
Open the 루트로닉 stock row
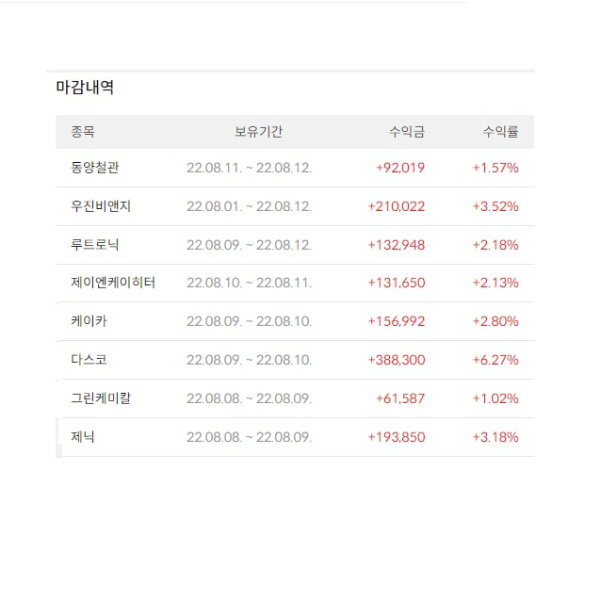(96, 244)
